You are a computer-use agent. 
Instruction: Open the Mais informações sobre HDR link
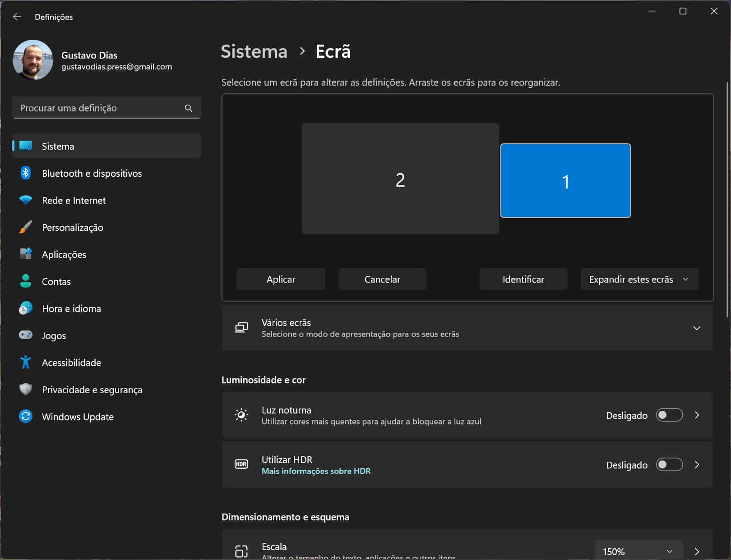pos(316,471)
